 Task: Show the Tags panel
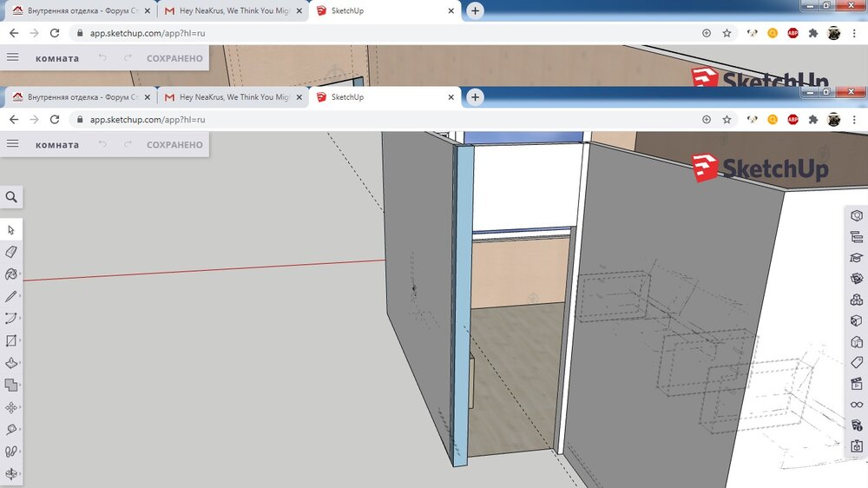click(x=857, y=363)
